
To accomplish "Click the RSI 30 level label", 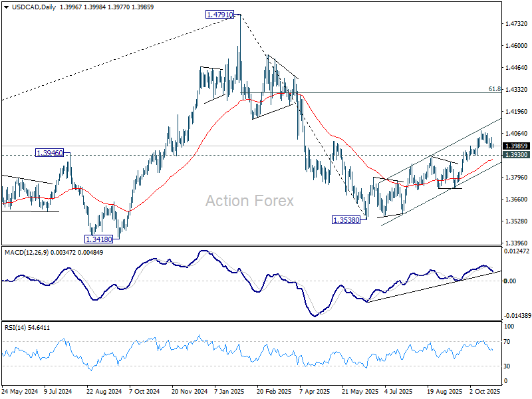I will click(507, 366).
